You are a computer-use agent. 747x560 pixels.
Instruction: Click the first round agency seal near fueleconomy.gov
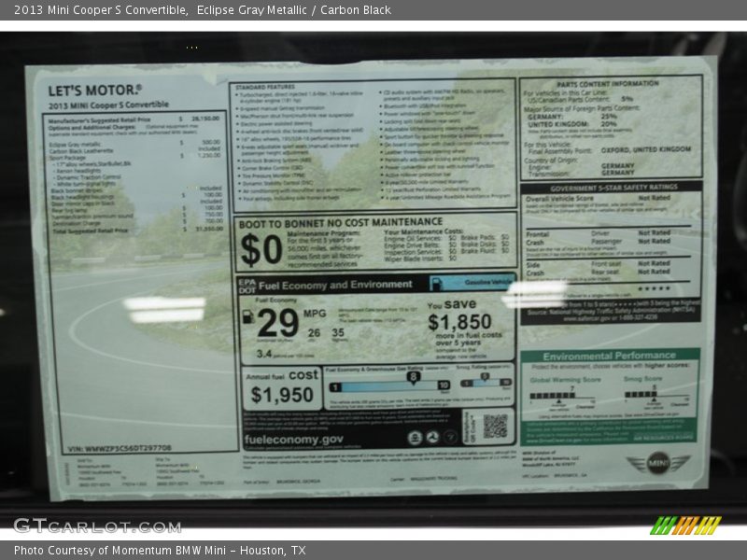(415, 438)
